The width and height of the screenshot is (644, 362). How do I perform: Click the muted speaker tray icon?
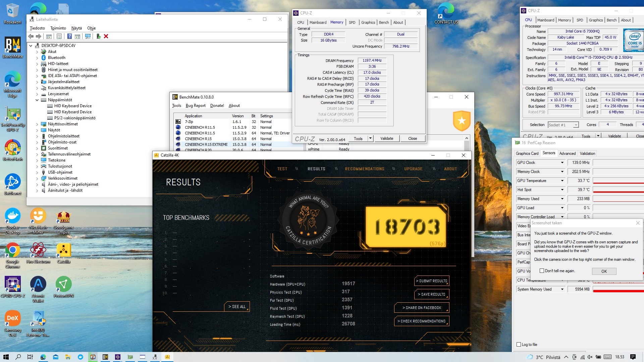pos(590,357)
